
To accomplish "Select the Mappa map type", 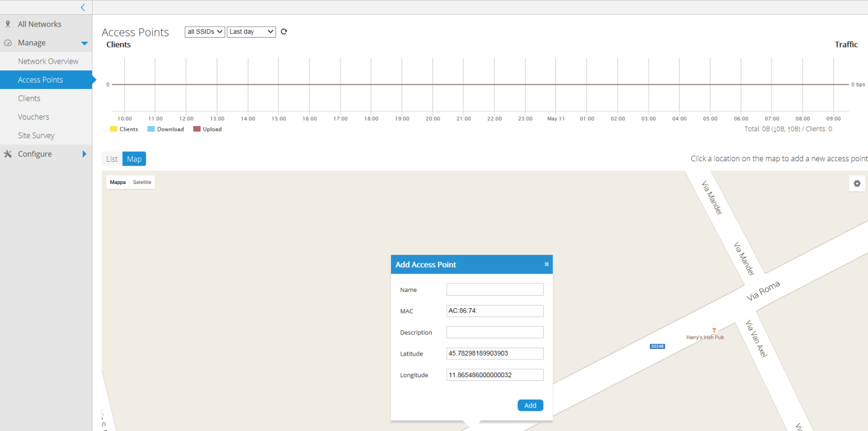I will click(x=118, y=182).
